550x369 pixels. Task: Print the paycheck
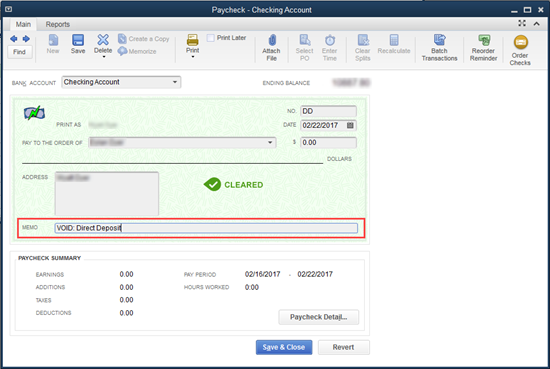193,43
